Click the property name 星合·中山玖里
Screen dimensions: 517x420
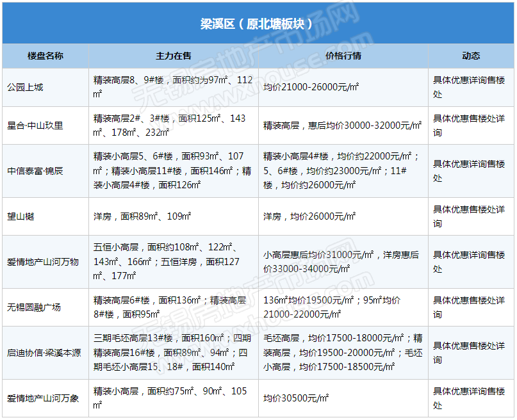(x=35, y=125)
